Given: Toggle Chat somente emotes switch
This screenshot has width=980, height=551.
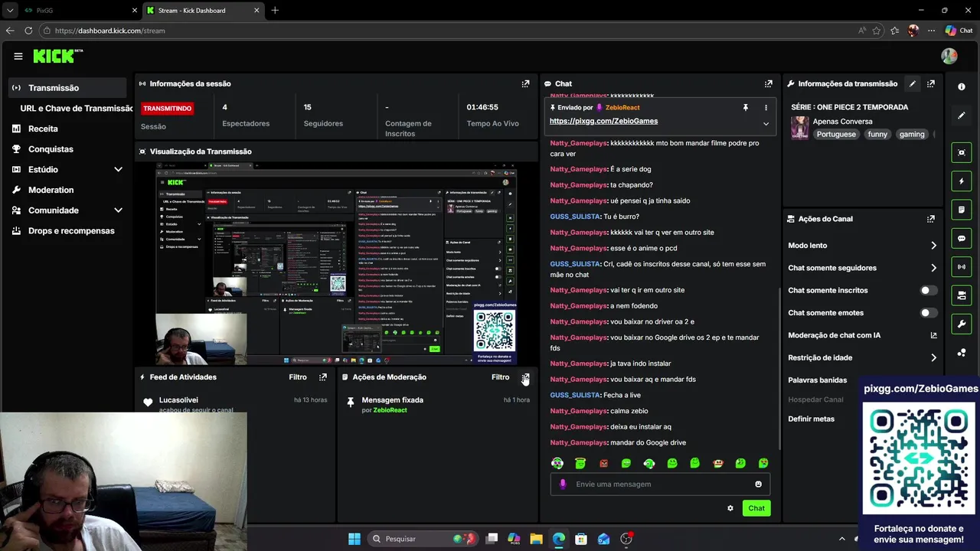Looking at the screenshot, I should [x=928, y=312].
